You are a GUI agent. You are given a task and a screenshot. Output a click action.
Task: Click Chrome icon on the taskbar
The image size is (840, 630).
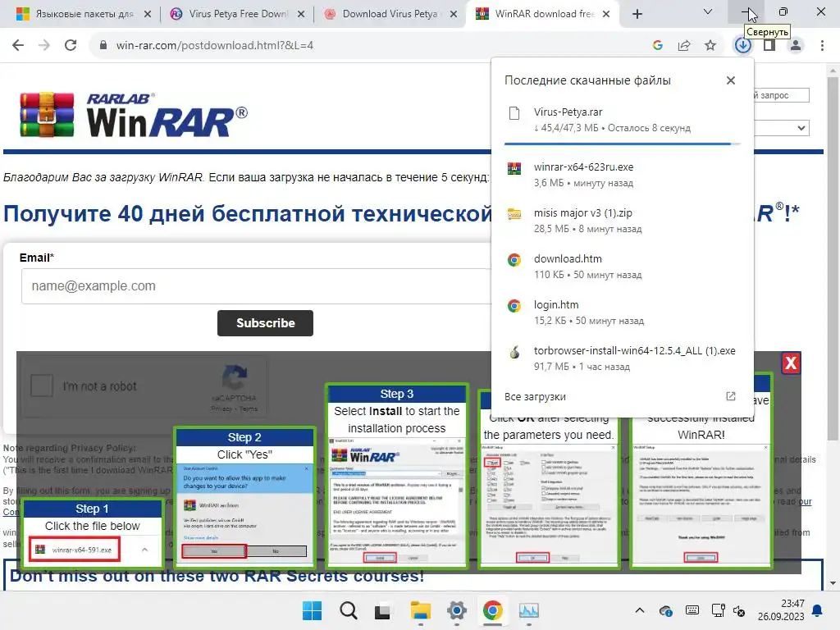(x=492, y=610)
